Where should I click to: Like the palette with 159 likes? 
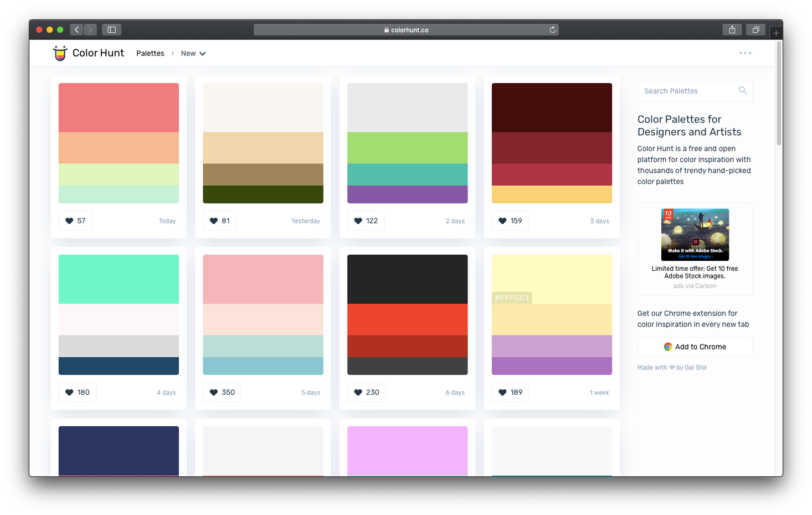pos(510,221)
